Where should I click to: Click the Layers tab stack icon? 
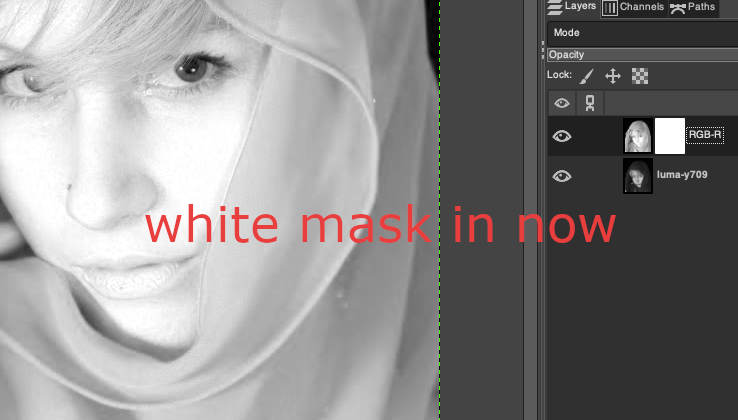point(555,8)
